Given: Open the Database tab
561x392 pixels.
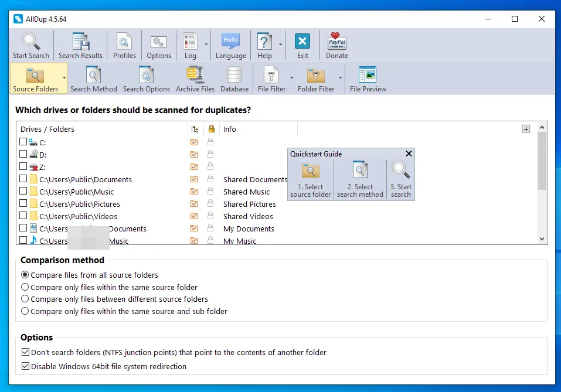Looking at the screenshot, I should click(234, 79).
